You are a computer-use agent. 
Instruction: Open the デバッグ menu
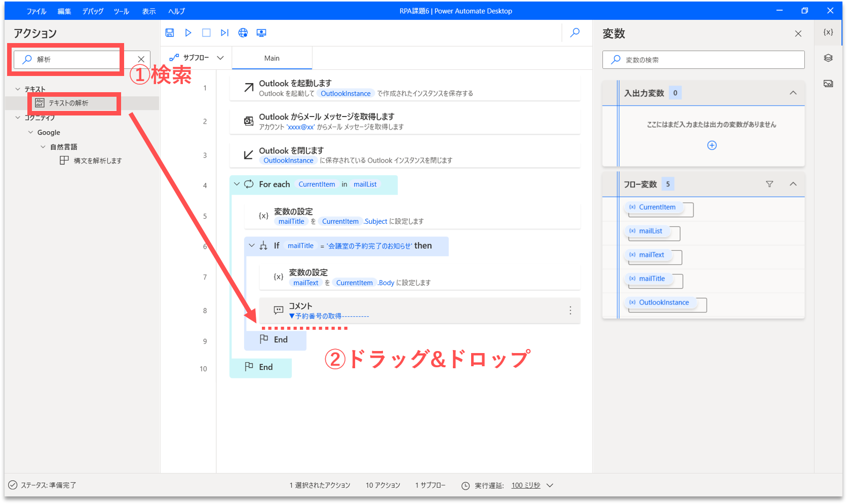click(93, 11)
